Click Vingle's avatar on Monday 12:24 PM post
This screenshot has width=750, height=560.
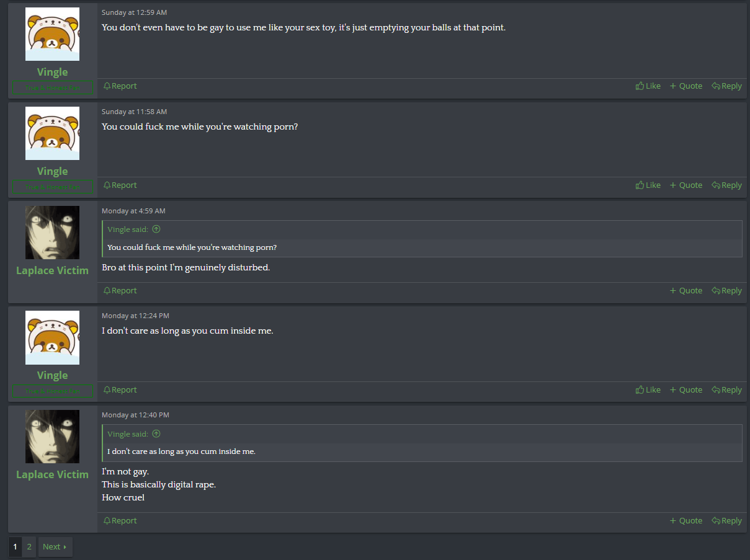click(x=52, y=337)
